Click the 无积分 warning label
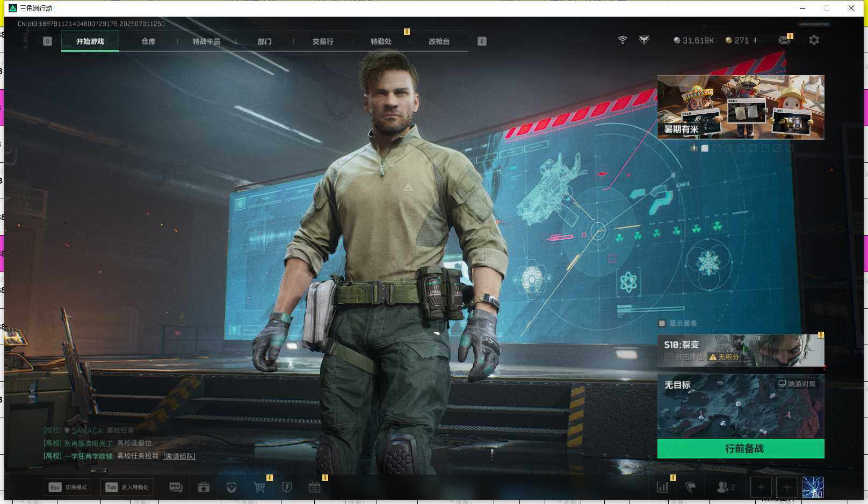 coord(724,357)
